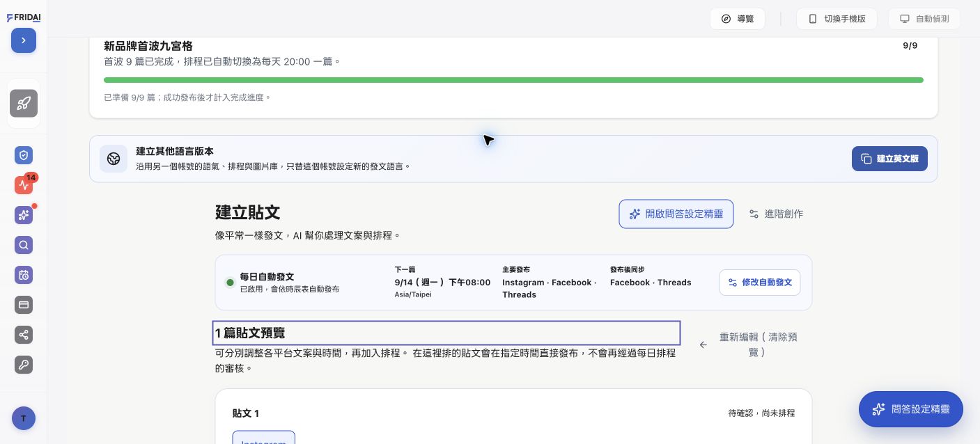Screen dimensions: 980x444
Task: Open 開啟問答設定精靈 wizard button
Action: 676,214
